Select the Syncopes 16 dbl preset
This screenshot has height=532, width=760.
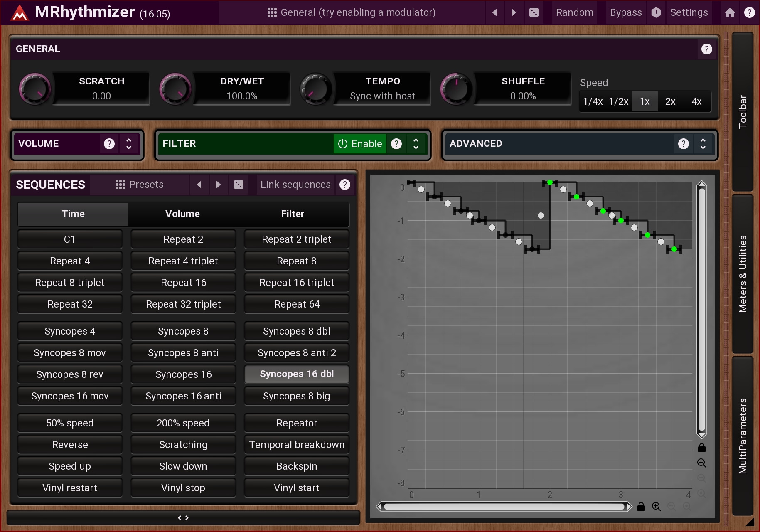(x=297, y=374)
